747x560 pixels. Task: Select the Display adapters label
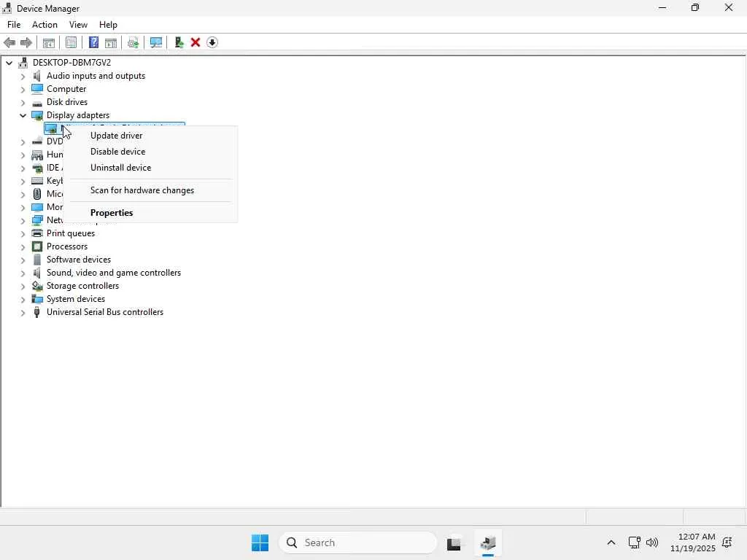(x=78, y=115)
